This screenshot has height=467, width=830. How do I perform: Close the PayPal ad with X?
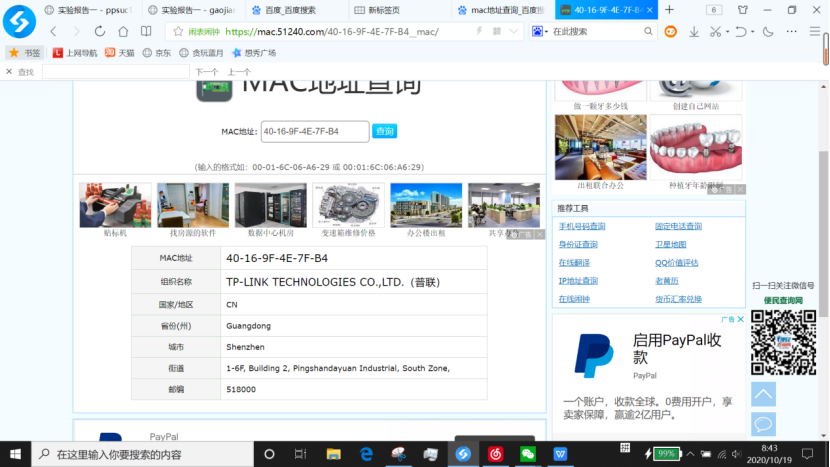click(x=741, y=319)
